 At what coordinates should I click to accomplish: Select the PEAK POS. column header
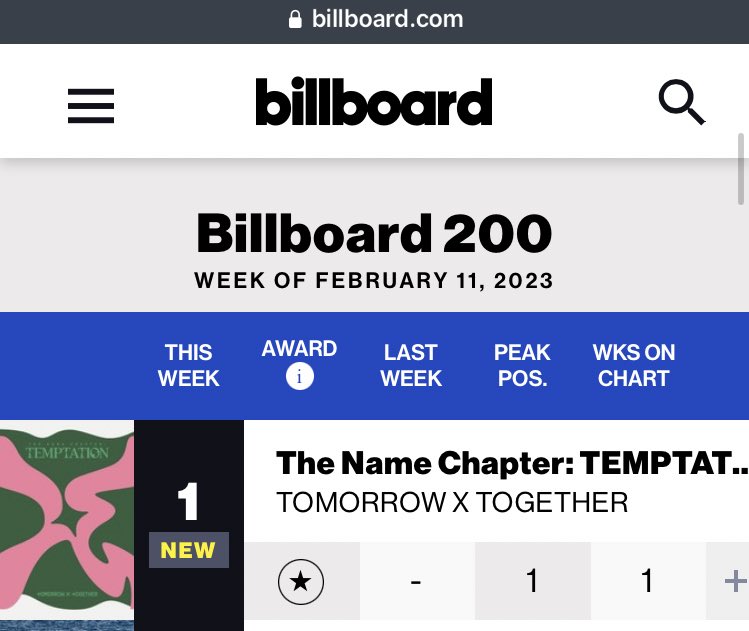[x=522, y=365]
